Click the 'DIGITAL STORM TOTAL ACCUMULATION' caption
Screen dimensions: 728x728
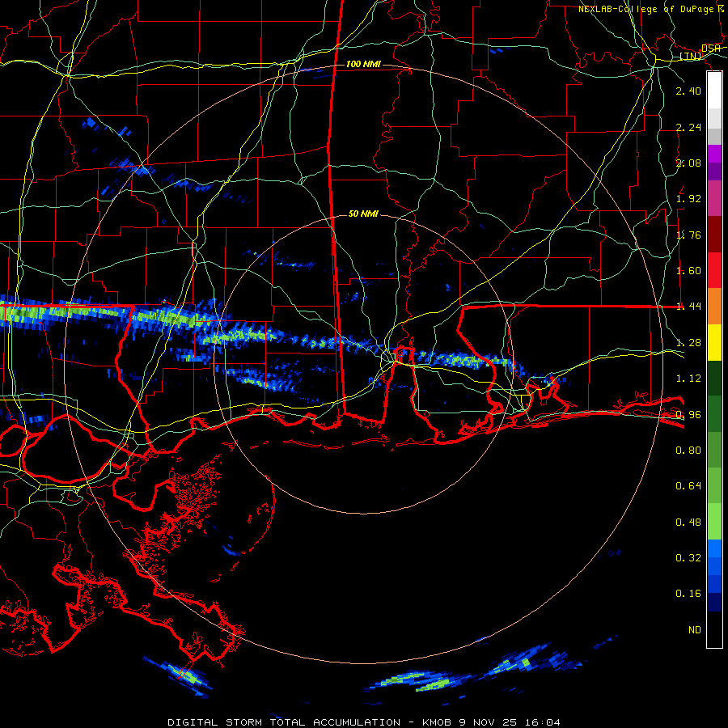pos(284,722)
